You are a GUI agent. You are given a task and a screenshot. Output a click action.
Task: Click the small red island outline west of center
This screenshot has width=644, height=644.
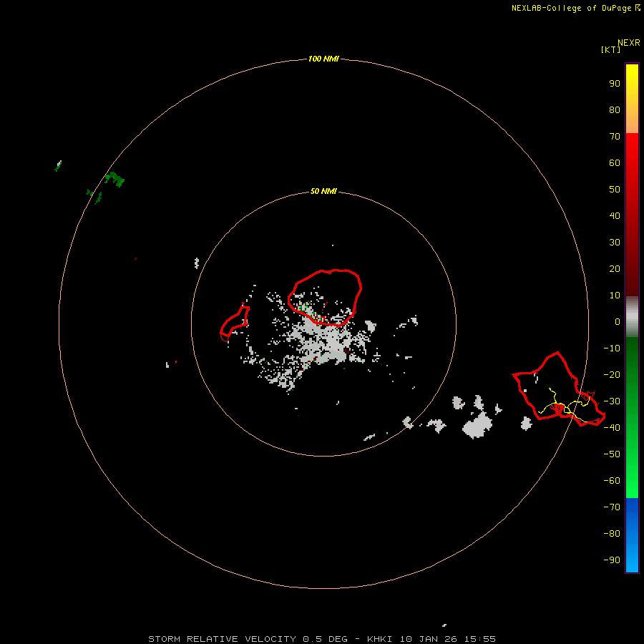235,323
